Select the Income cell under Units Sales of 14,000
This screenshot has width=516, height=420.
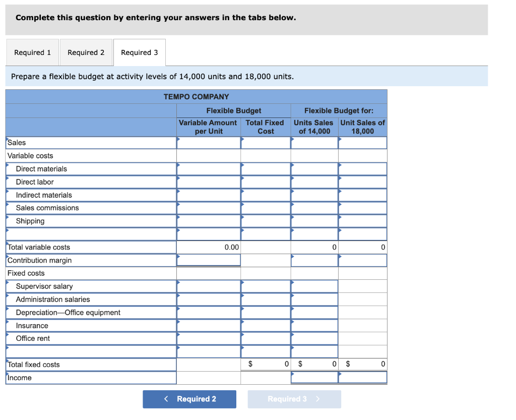[x=314, y=378]
